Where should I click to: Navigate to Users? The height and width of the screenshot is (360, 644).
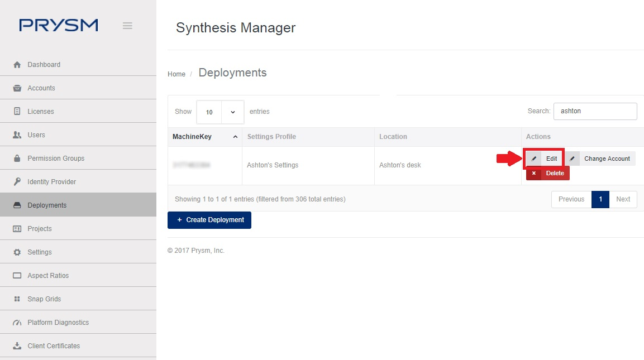click(78, 135)
